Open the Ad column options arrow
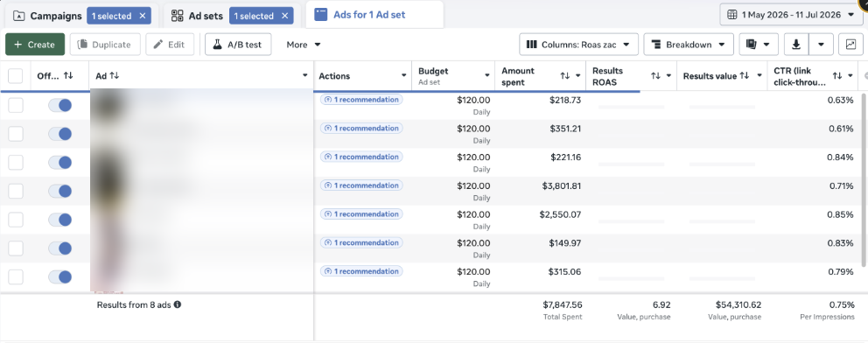This screenshot has width=868, height=343. 305,76
